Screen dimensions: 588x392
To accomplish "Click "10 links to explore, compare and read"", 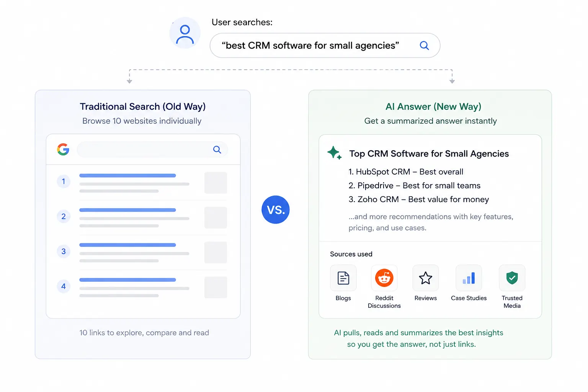I will 144,333.
